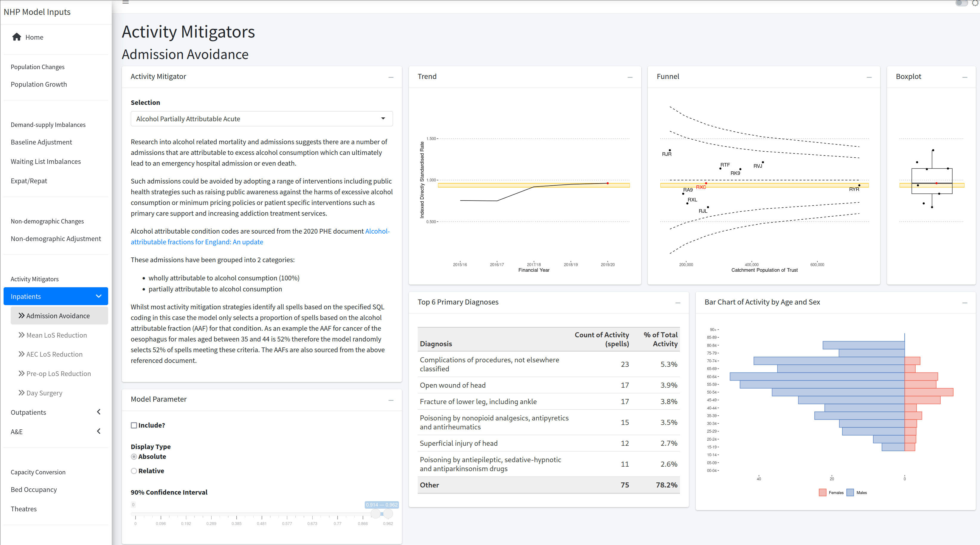Viewport: 980px width, 545px height.
Task: Tick the Include? checkbox
Action: tap(134, 425)
